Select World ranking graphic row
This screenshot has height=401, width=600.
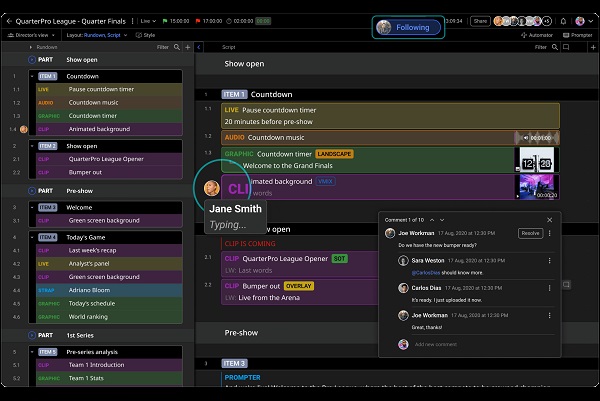pos(109,316)
